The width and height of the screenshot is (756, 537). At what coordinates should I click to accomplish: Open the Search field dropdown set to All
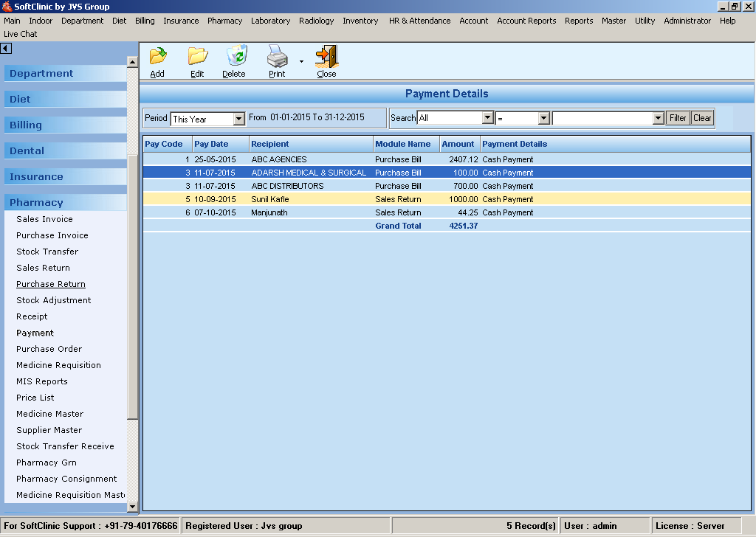487,118
